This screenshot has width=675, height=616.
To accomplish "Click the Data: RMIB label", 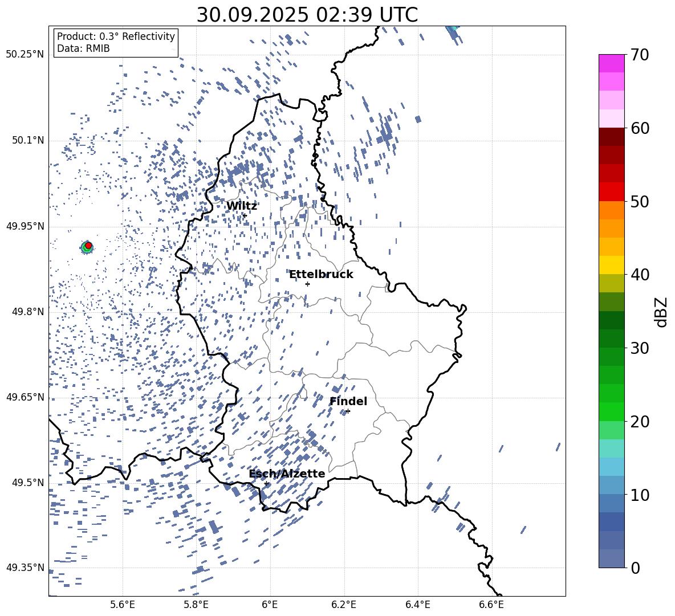I will pyautogui.click(x=83, y=49).
